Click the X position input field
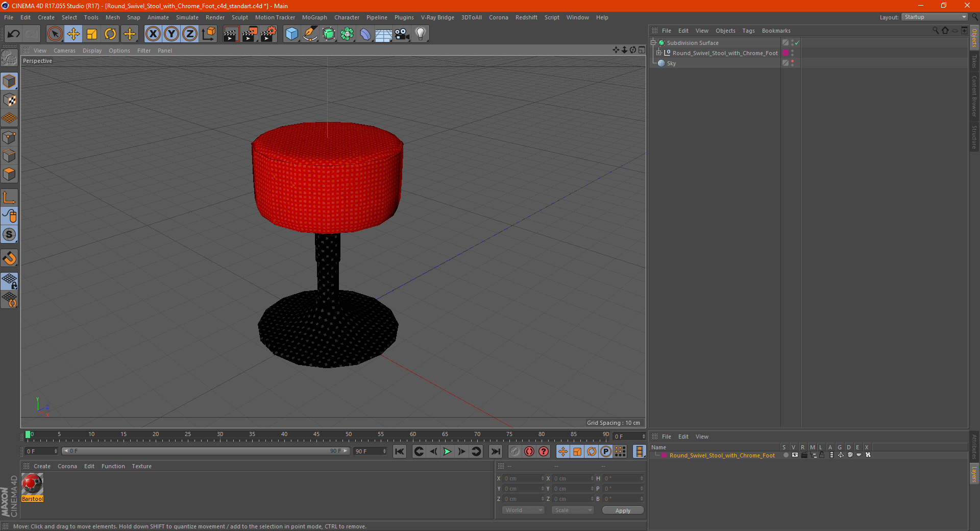The height and width of the screenshot is (531, 980). (523, 478)
